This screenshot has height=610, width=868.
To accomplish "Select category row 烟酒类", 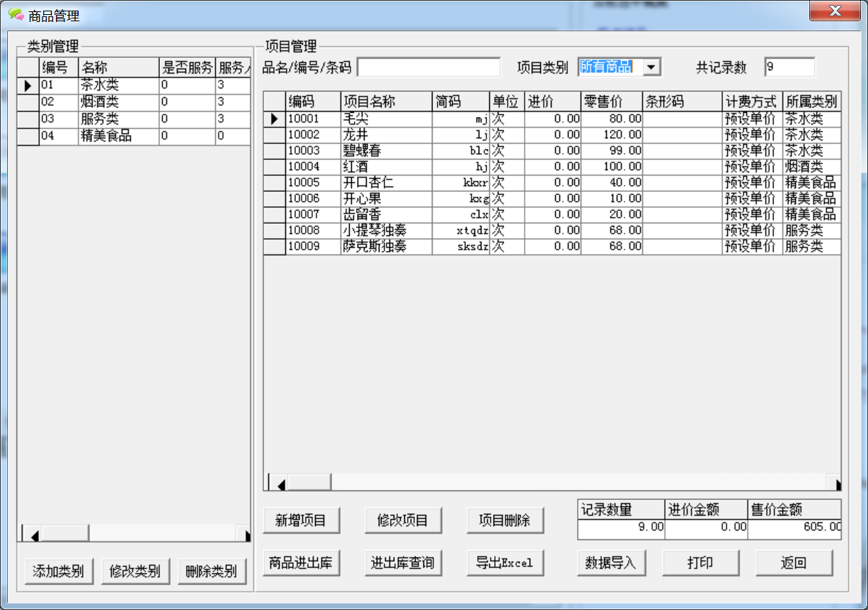I will point(135,102).
